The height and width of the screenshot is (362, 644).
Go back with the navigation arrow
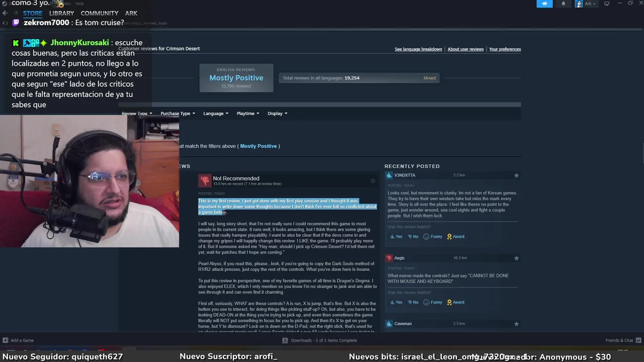(x=5, y=13)
